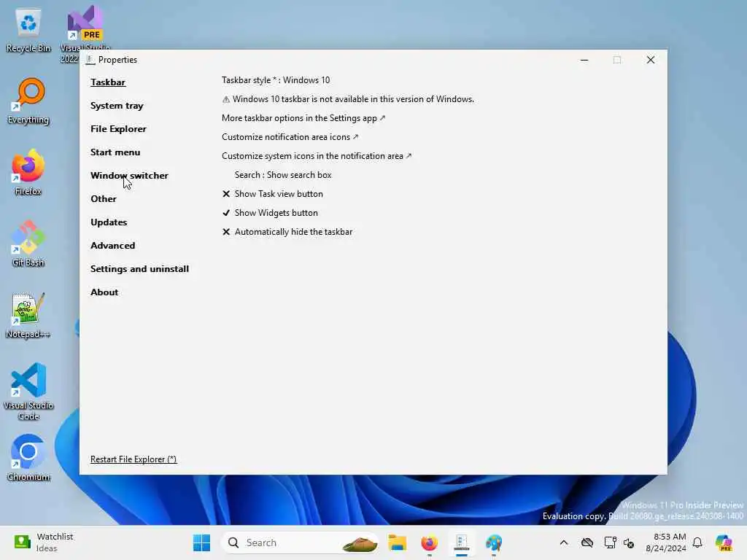Switch to the System tray section
This screenshot has height=560, width=747.
click(117, 105)
